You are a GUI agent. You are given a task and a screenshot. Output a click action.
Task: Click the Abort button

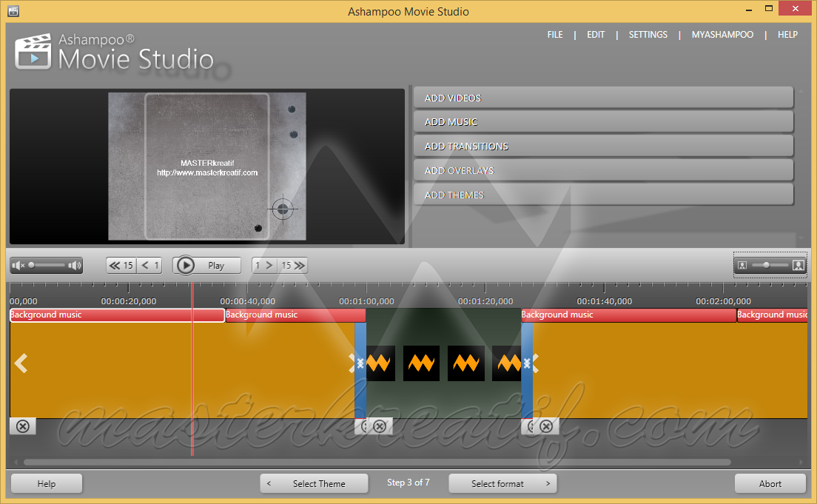tap(770, 483)
